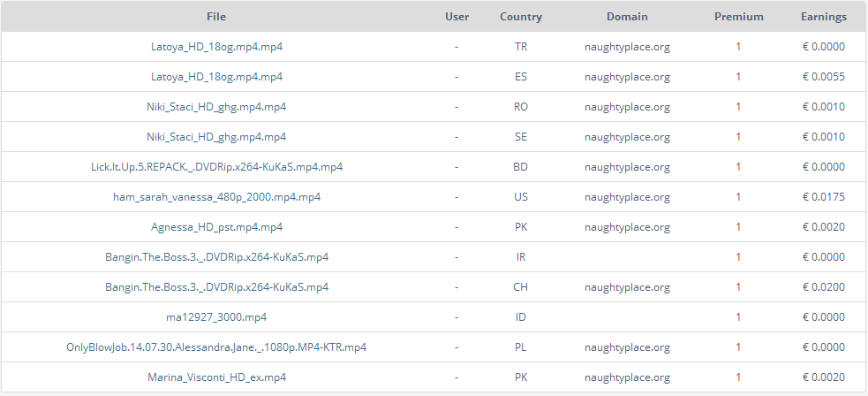Sort table by File column header

[x=216, y=17]
